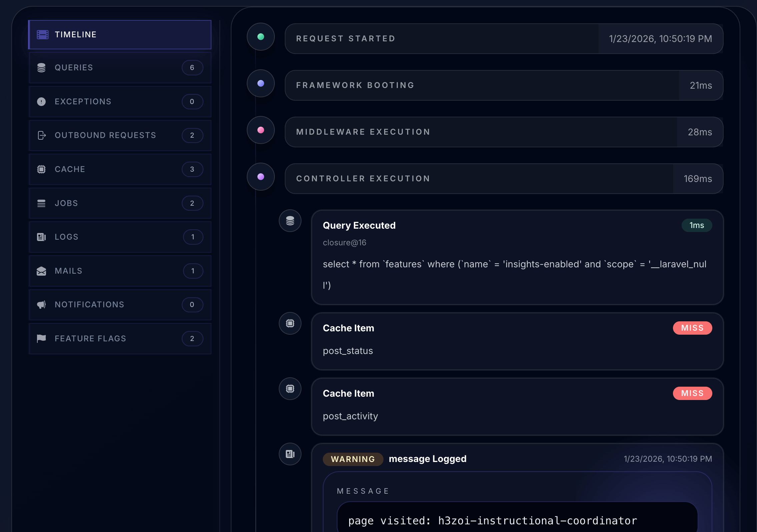Click the chip icon beside post_status cache item
757x532 pixels.
290,323
